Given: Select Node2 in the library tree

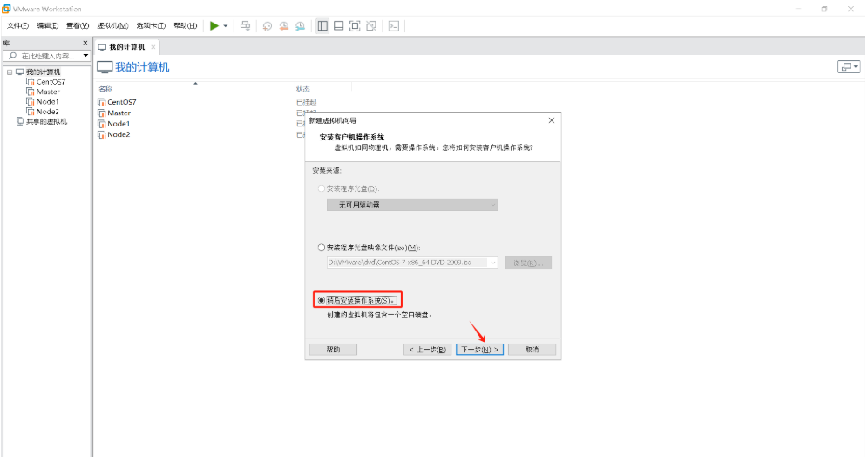Looking at the screenshot, I should click(x=48, y=112).
